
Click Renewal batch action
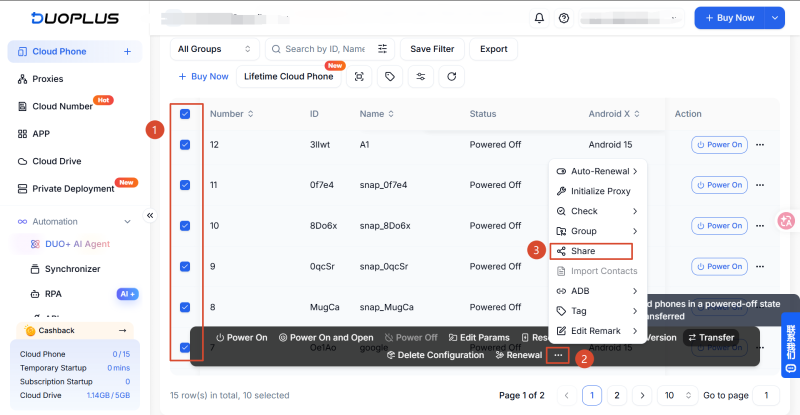pyautogui.click(x=518, y=355)
